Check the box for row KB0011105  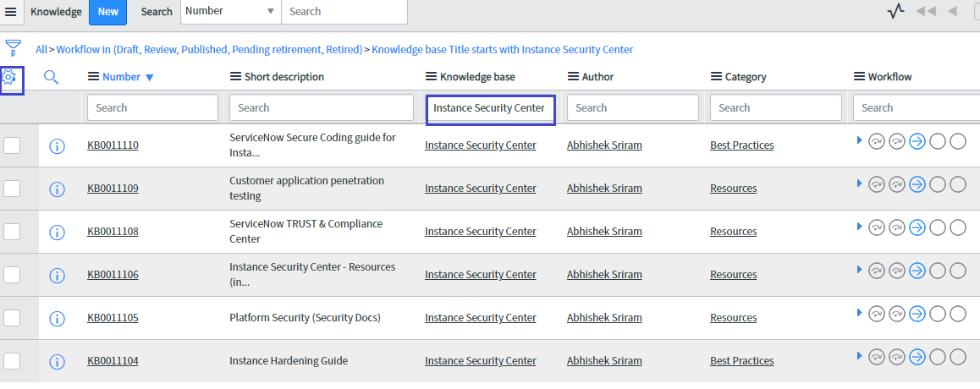tap(12, 317)
